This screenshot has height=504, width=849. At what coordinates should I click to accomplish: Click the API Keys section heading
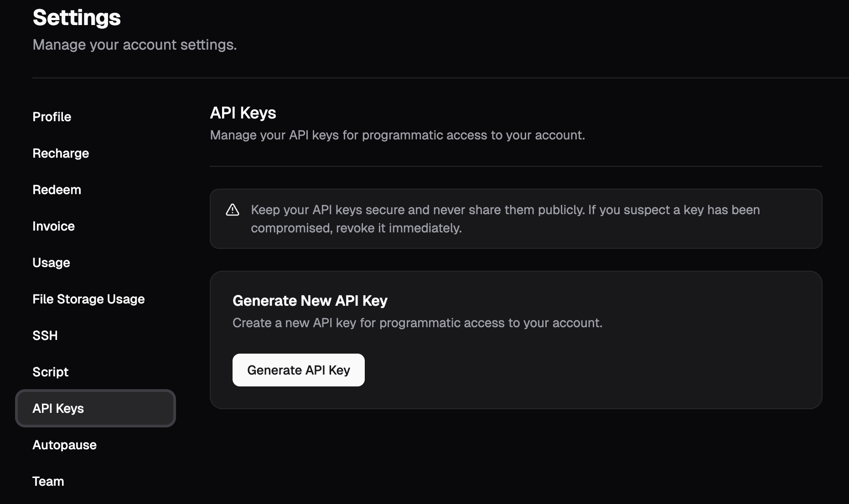[x=243, y=113]
